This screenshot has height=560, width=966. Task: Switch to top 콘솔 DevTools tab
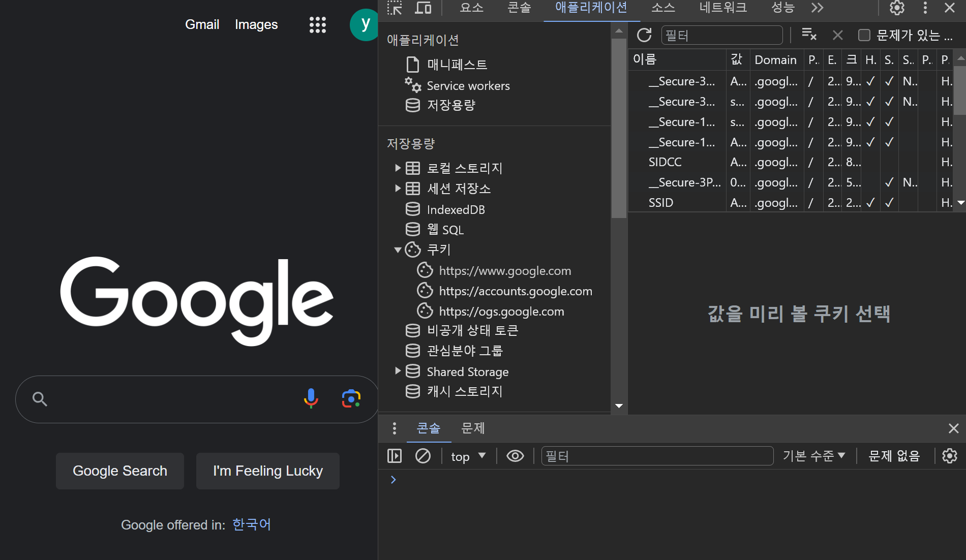coord(519,8)
